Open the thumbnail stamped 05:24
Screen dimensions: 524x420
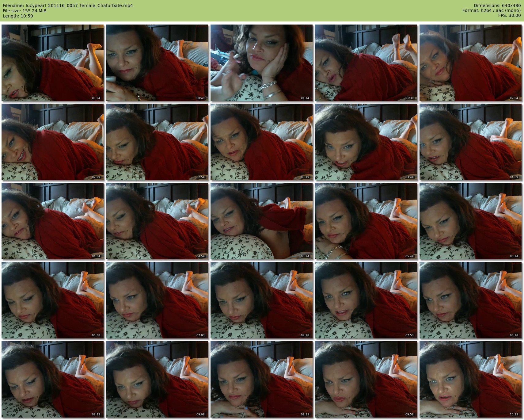[x=261, y=221]
